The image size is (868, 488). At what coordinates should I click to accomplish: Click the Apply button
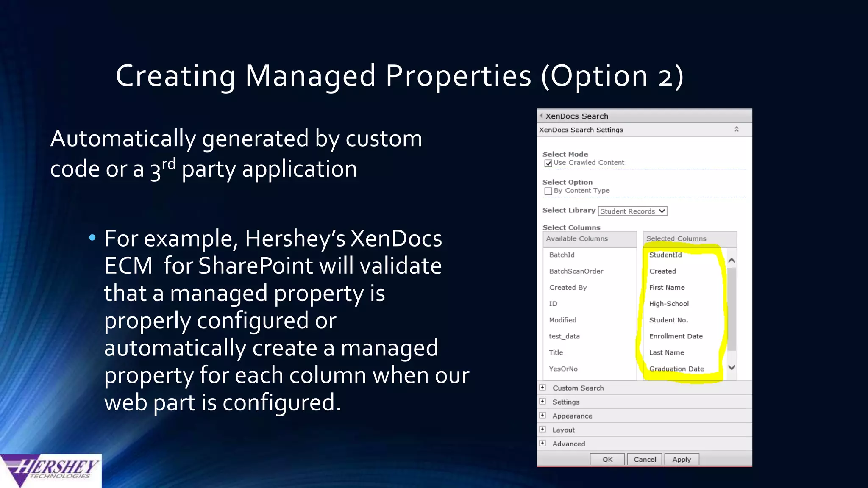[x=682, y=459]
